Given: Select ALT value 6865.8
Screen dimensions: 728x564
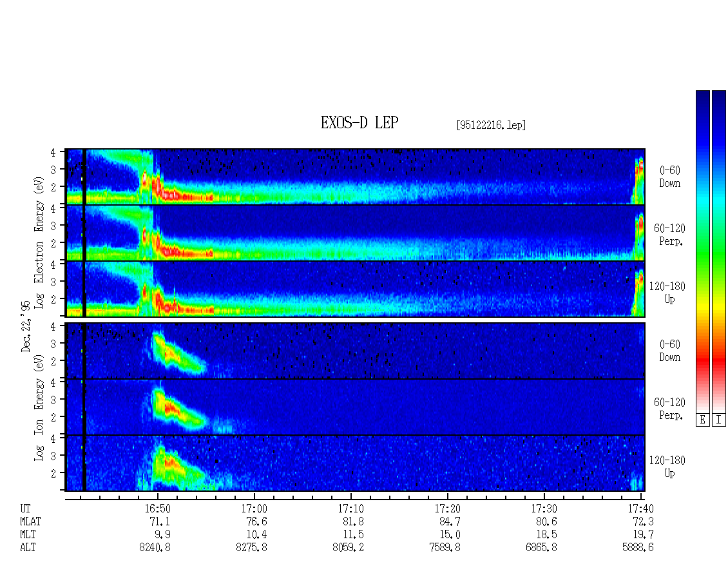Looking at the screenshot, I should (541, 548).
